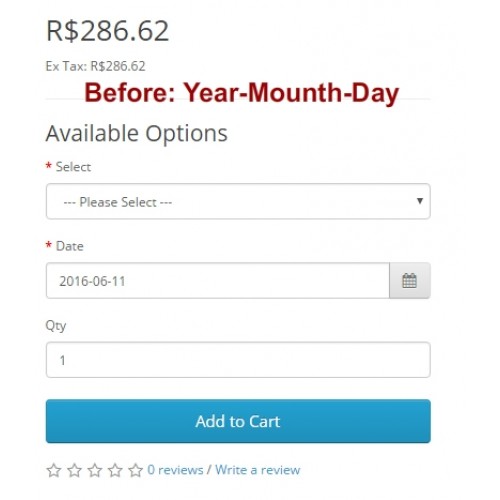Click the Qty field label
Image resolution: width=500 pixels, height=500 pixels.
pos(56,326)
